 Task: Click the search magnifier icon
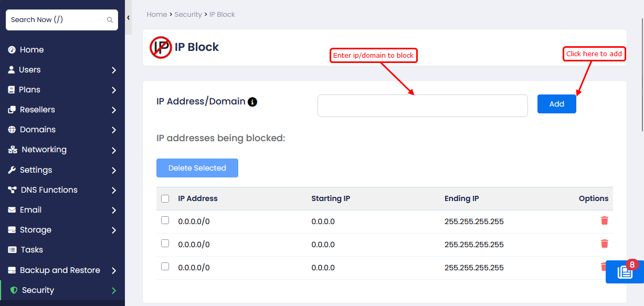110,20
